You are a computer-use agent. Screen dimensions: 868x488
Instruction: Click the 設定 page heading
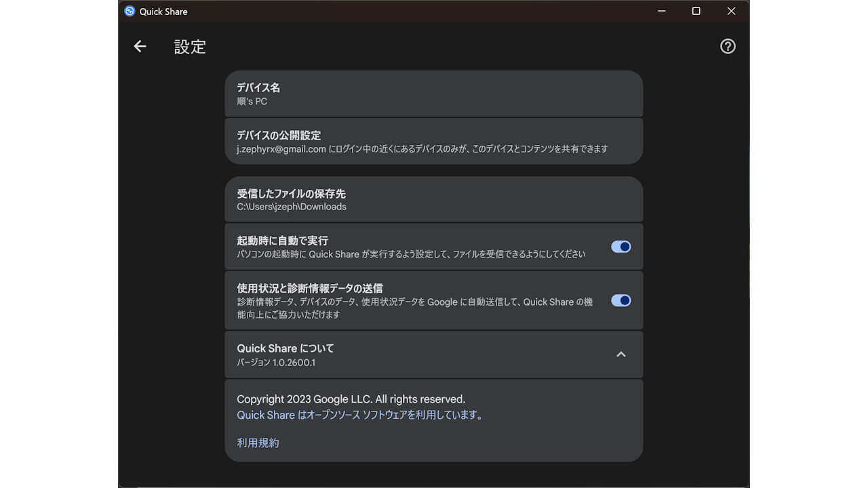coord(190,47)
